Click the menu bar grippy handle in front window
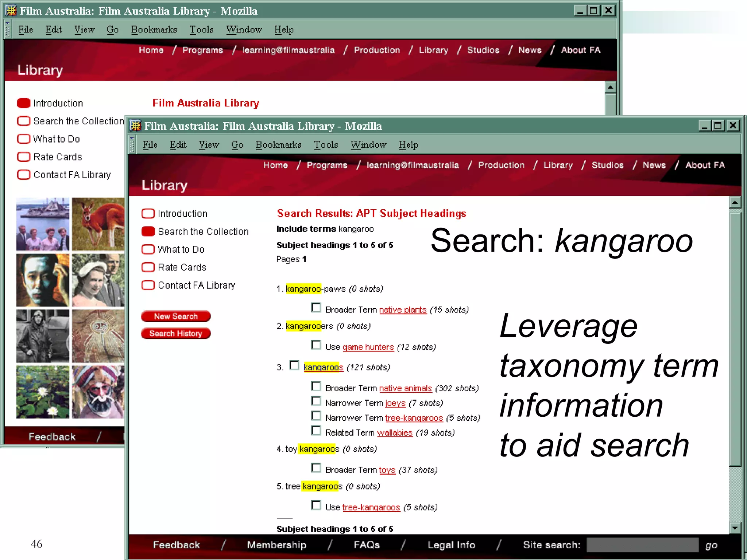The image size is (747, 560). [x=132, y=144]
